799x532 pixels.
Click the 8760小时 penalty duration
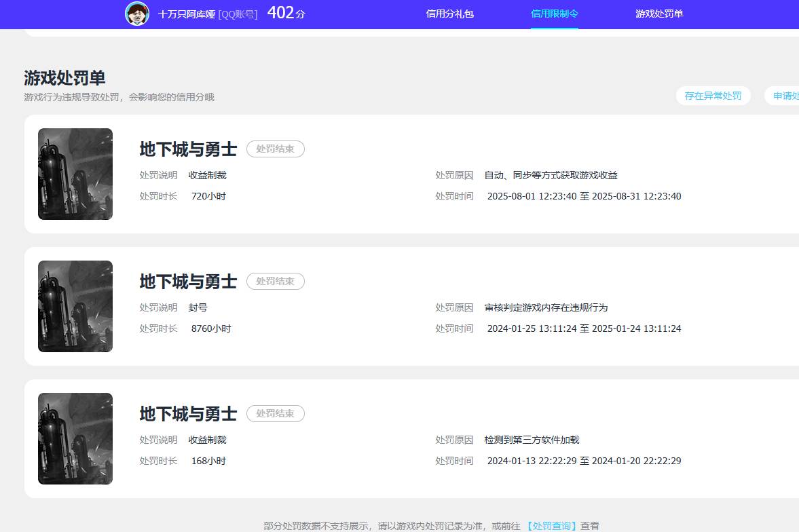coord(211,328)
